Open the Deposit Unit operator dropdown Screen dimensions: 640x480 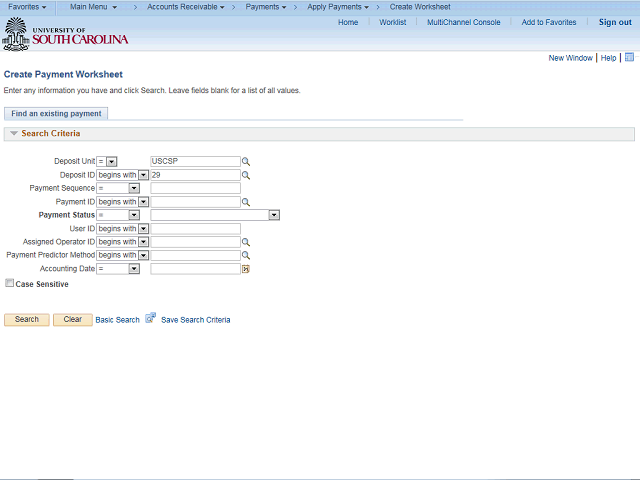107,162
